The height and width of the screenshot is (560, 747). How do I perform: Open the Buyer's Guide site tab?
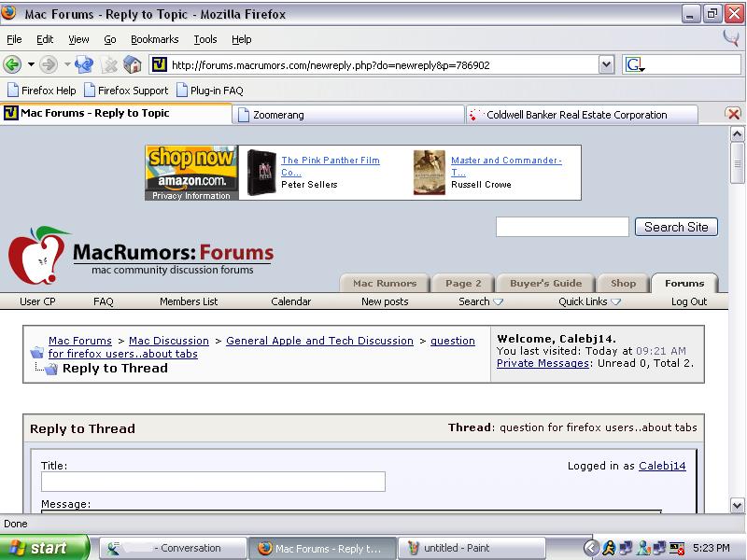point(545,284)
